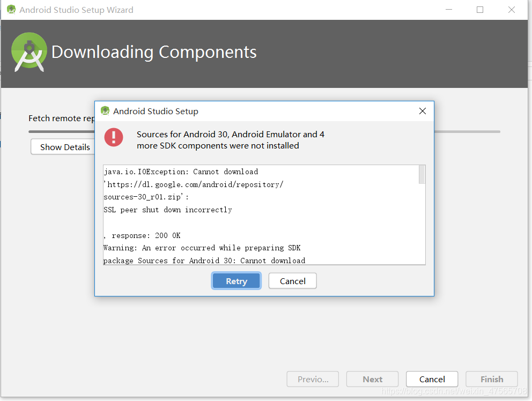Viewport: 532px width, 401px height.
Task: Click the ', response: 200 OK' line
Action: click(x=142, y=235)
